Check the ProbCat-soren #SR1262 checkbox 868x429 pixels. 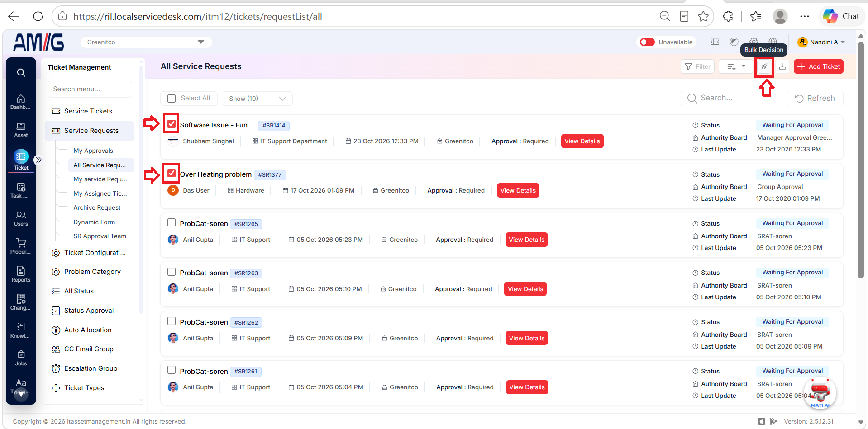tap(172, 321)
